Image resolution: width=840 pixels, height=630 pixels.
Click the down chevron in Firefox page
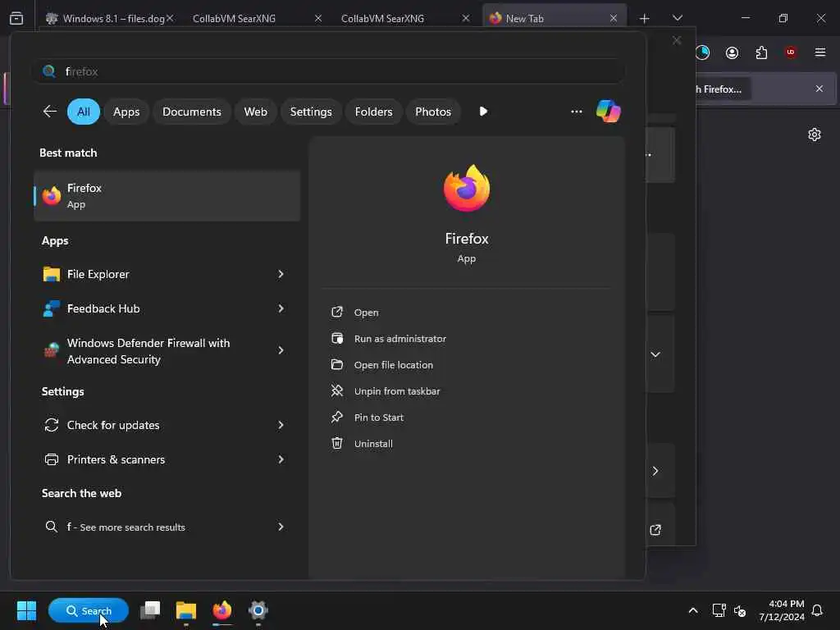click(655, 354)
